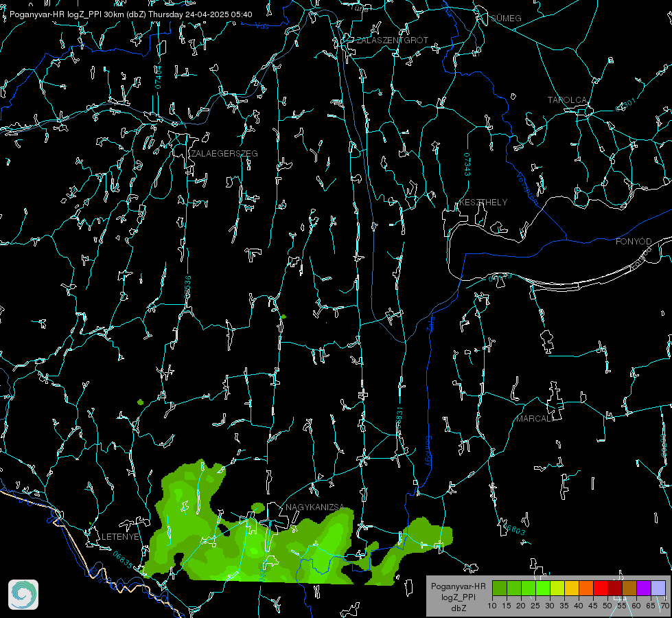Screen dimensions: 672x618
Task: Select the purple 60–65 dBZ swatch
Action: tap(644, 588)
